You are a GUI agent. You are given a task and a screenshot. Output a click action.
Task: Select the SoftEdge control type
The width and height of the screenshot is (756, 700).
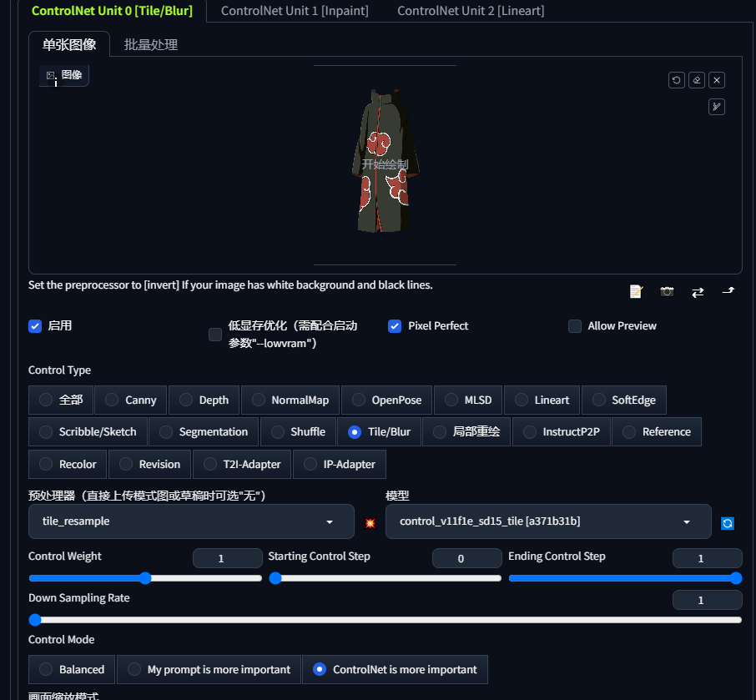[x=624, y=400]
